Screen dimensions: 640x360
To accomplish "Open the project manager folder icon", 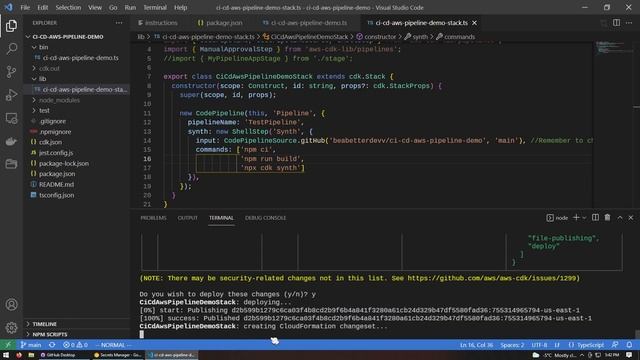I will 11,164.
